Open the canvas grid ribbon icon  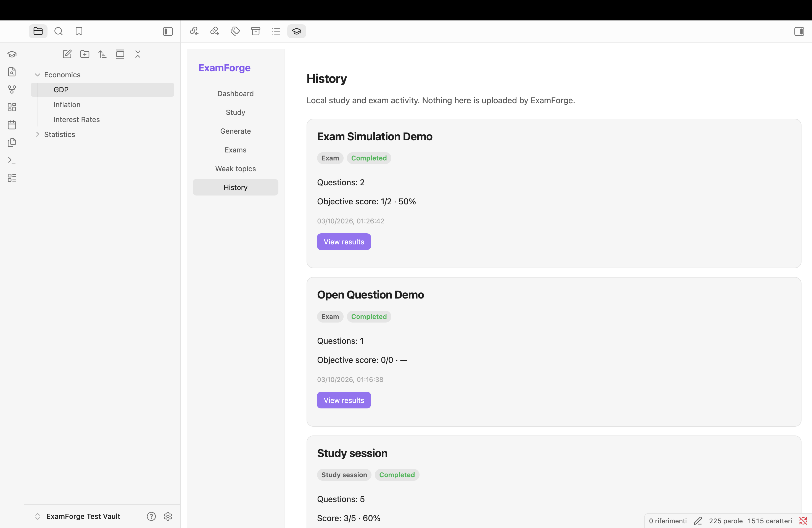coord(12,107)
